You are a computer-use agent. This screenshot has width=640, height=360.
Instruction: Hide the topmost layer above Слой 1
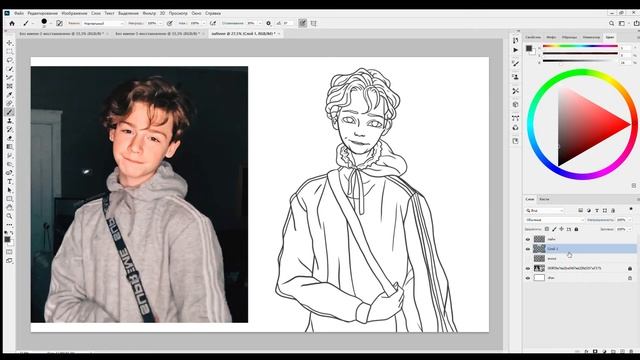pos(528,239)
